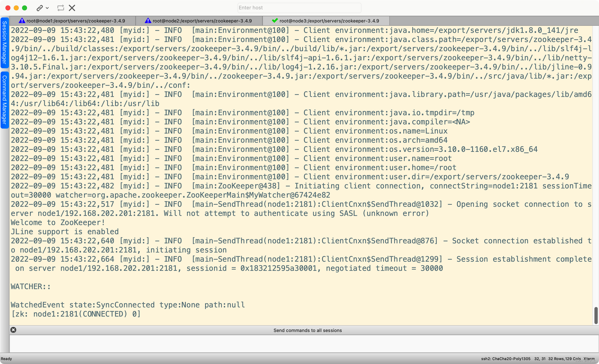Screen dimensions: 599x364
Task: Click the 'user.name=root' log line
Action: 231,158
